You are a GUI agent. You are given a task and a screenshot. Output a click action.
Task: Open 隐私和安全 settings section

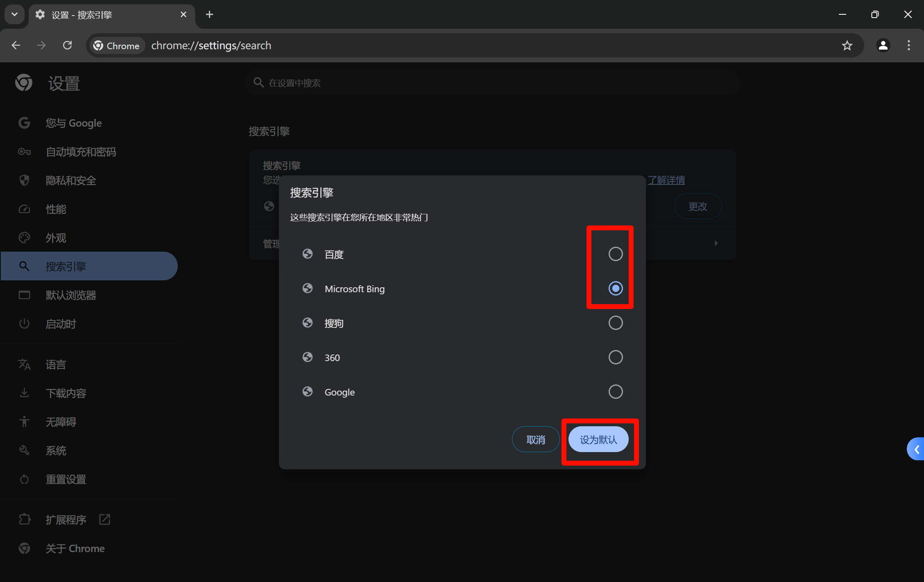pos(71,180)
